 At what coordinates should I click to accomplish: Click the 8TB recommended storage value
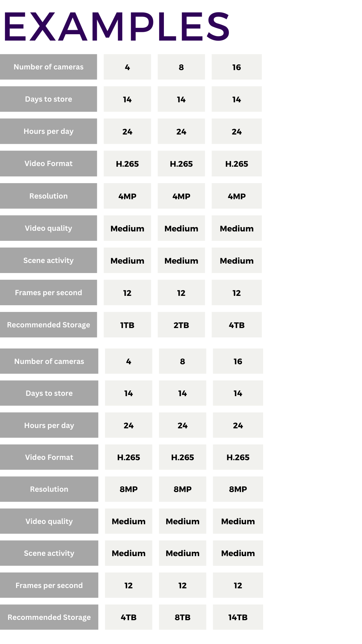point(183,617)
